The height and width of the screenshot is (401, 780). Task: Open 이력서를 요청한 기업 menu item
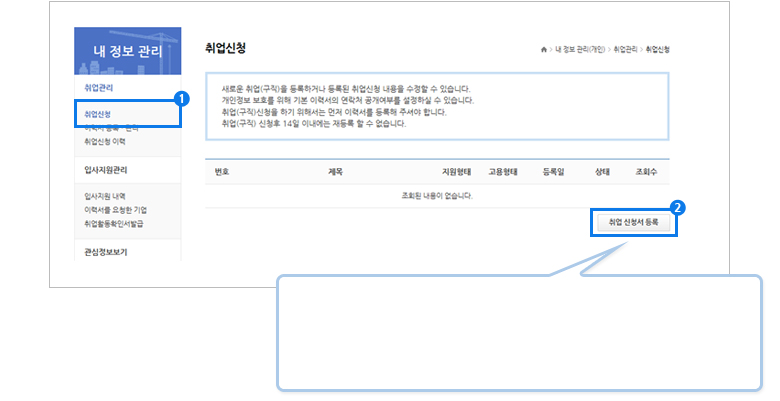click(115, 210)
